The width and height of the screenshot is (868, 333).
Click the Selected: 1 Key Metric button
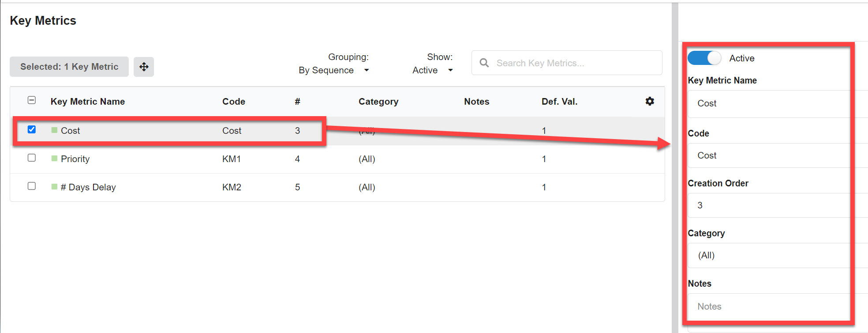click(69, 67)
